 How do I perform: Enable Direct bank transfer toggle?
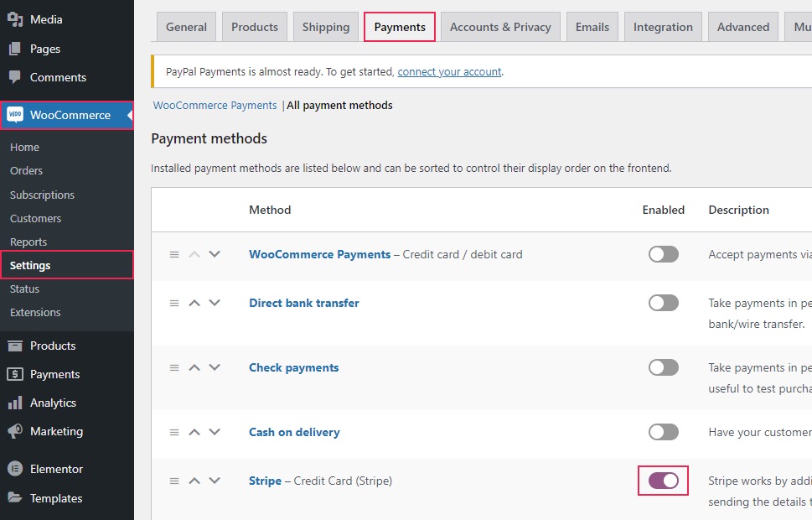click(664, 304)
